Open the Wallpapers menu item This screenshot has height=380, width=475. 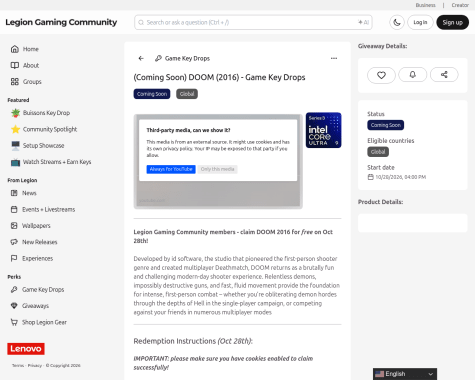point(36,226)
